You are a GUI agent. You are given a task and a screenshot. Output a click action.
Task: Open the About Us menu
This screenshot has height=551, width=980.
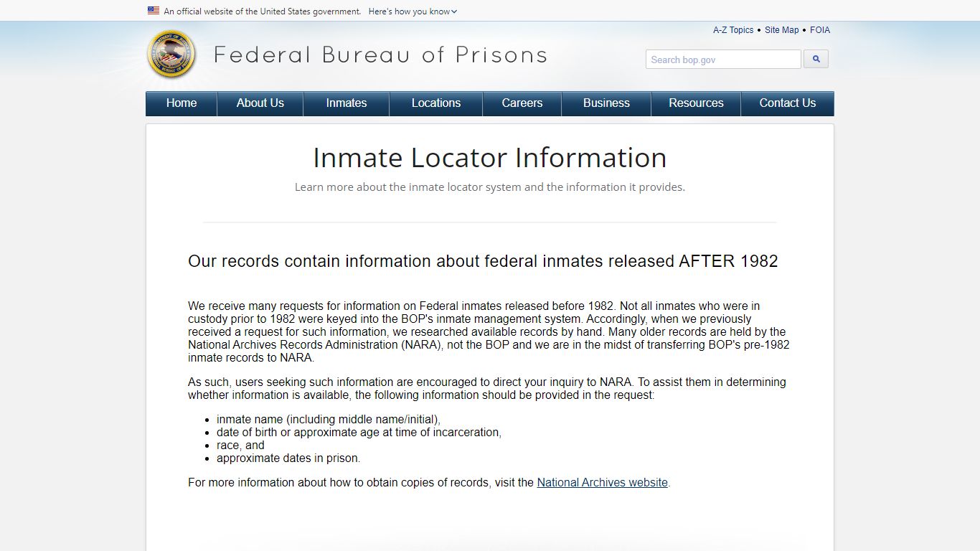[260, 103]
